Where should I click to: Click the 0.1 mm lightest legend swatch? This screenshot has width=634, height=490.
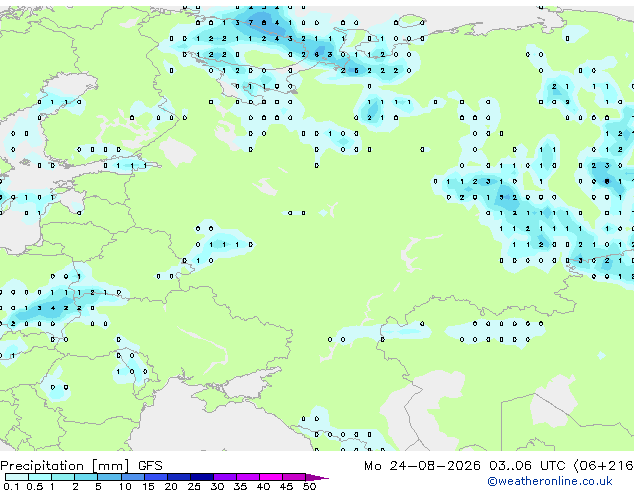pos(17,477)
